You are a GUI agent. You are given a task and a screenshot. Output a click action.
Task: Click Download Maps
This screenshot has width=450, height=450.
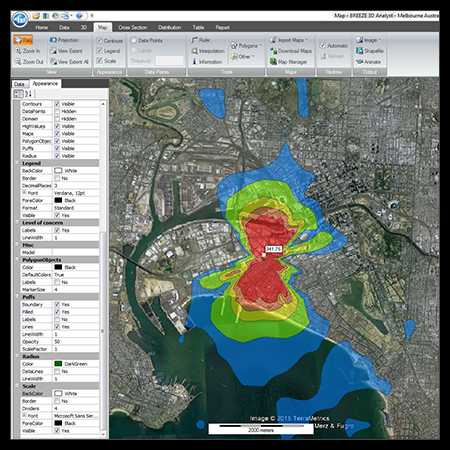click(x=291, y=51)
